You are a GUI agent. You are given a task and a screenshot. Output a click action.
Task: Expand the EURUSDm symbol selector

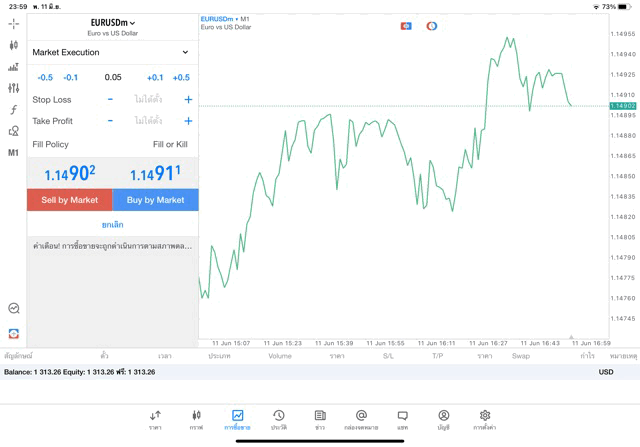click(x=113, y=22)
